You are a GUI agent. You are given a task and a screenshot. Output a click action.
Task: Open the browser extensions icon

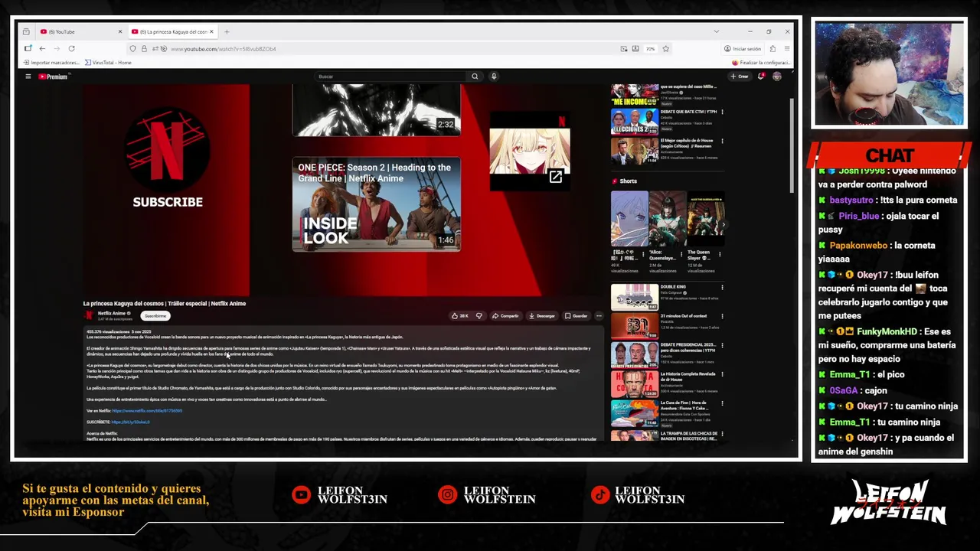(773, 49)
